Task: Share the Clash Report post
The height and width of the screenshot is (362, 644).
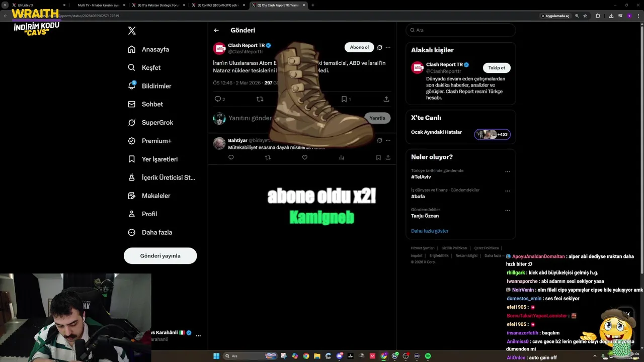Action: click(386, 99)
